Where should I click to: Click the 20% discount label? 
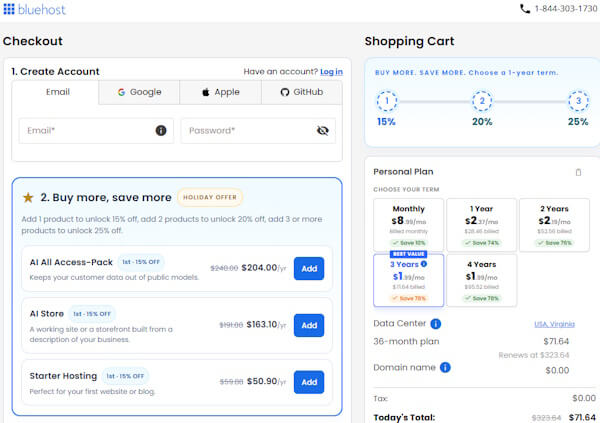point(482,122)
